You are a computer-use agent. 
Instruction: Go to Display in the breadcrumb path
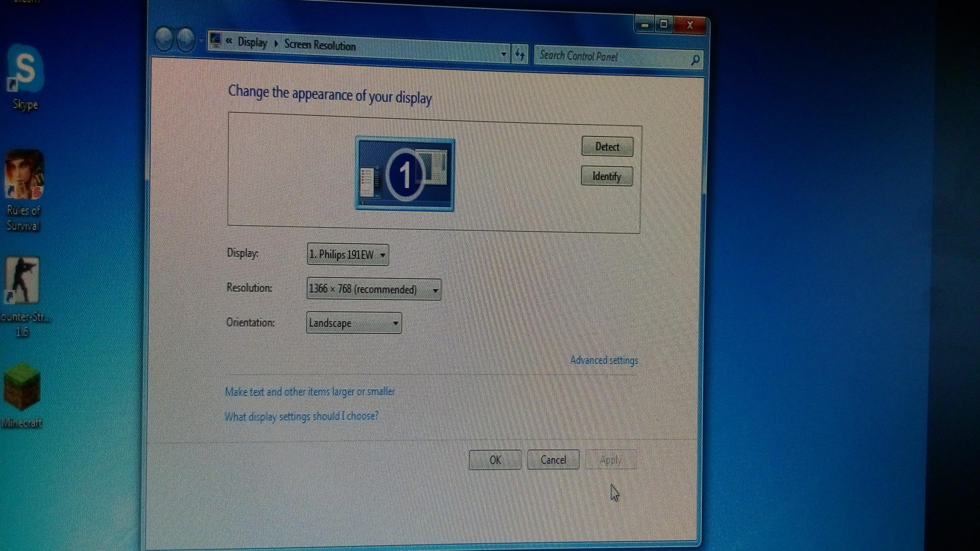click(252, 42)
